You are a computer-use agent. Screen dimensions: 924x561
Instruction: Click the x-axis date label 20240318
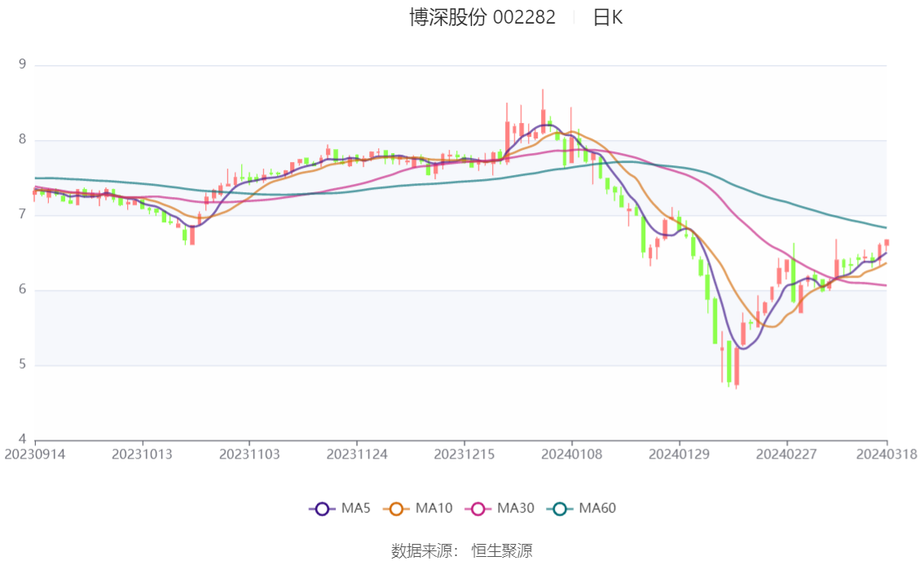[887, 454]
